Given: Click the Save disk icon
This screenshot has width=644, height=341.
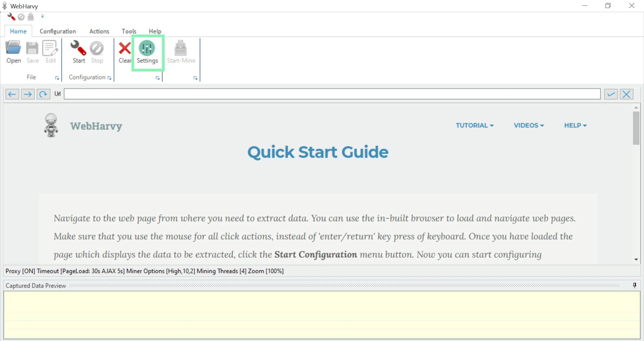Looking at the screenshot, I should coord(32,48).
